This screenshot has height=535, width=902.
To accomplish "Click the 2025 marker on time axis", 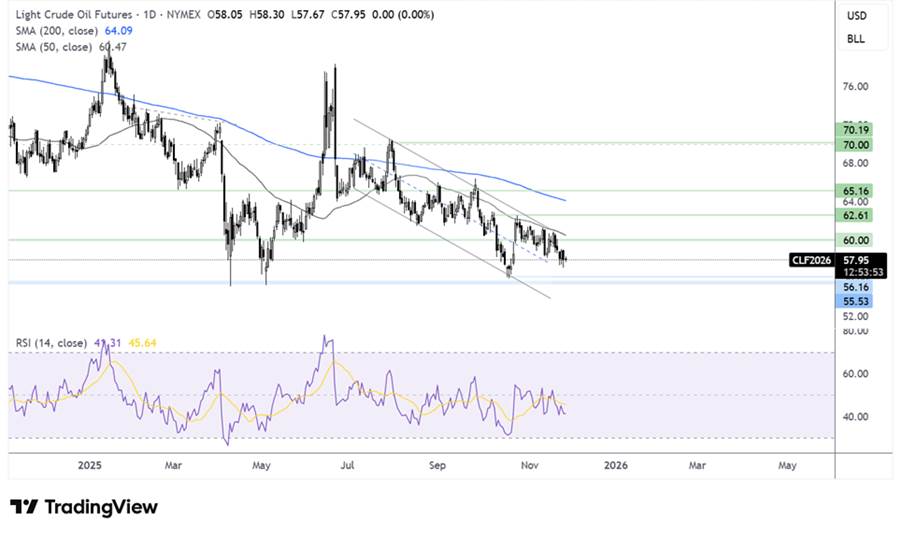I will tap(90, 465).
